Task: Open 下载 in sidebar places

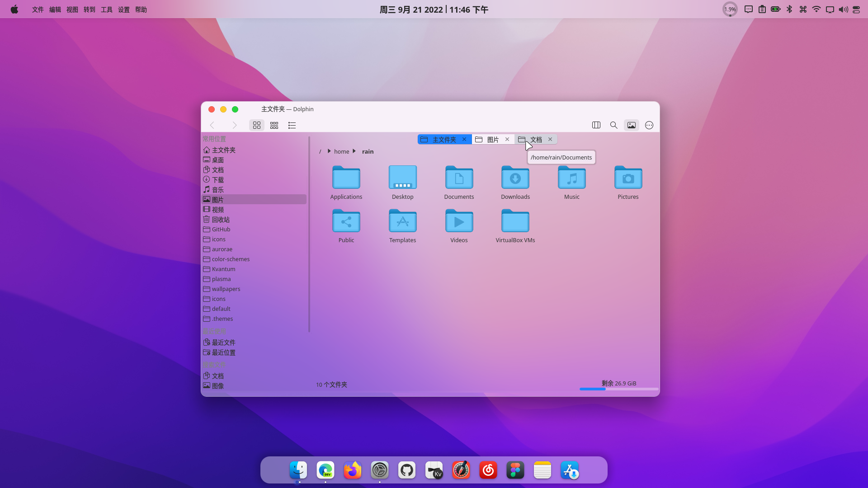Action: 254,180
